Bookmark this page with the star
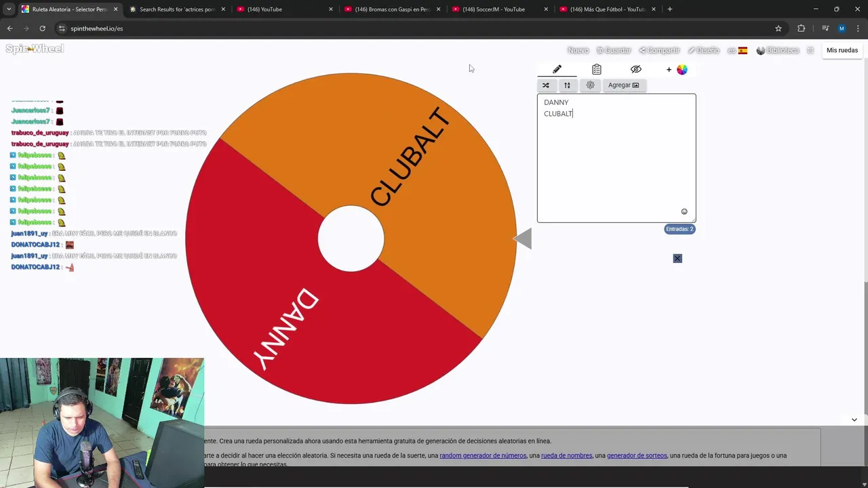868x488 pixels. tap(778, 28)
